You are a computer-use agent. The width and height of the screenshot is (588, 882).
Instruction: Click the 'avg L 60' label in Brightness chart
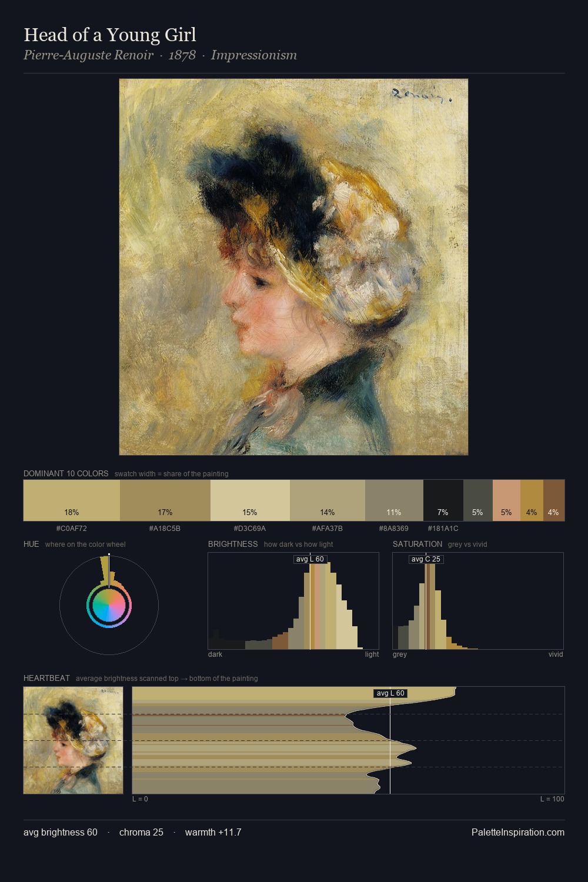point(309,559)
